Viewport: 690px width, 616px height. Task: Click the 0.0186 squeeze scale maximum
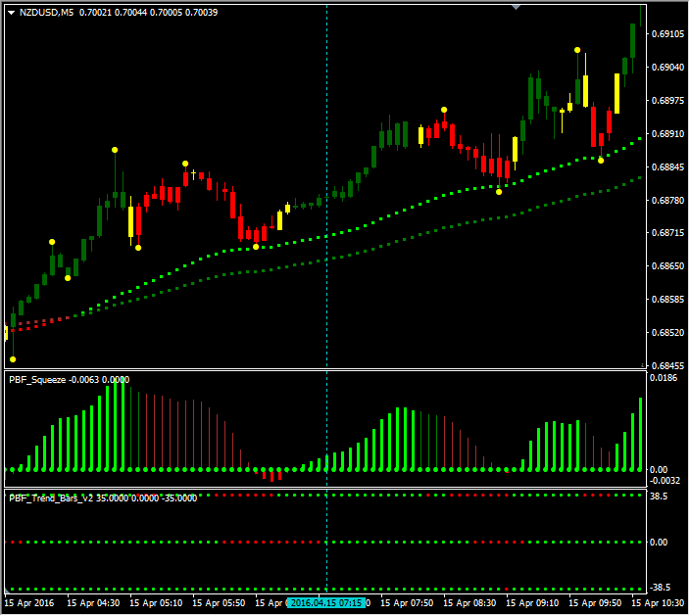664,378
